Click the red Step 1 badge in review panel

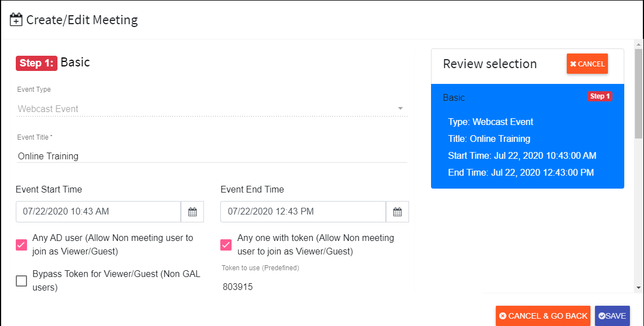pos(599,96)
